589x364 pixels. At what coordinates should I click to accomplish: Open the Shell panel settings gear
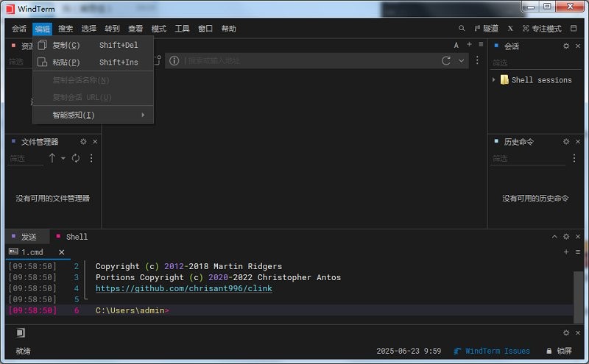566,237
